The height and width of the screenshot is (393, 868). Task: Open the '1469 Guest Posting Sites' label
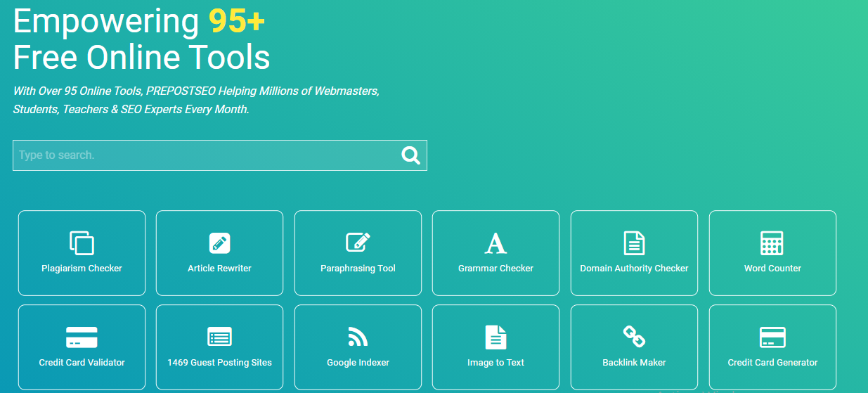(x=219, y=363)
